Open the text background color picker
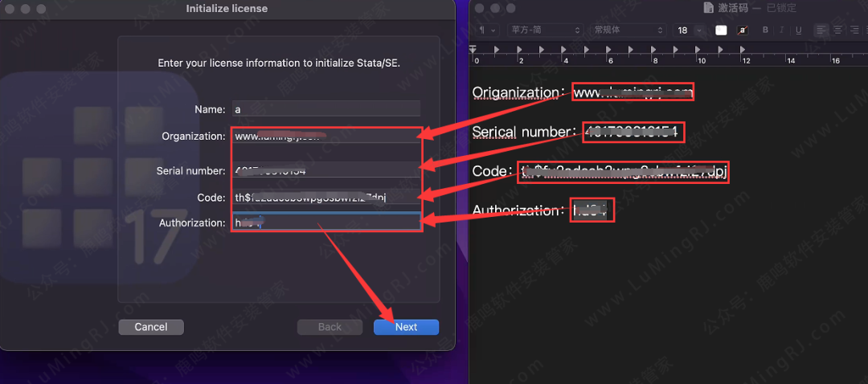Viewport: 868px width, 384px height. (x=743, y=31)
